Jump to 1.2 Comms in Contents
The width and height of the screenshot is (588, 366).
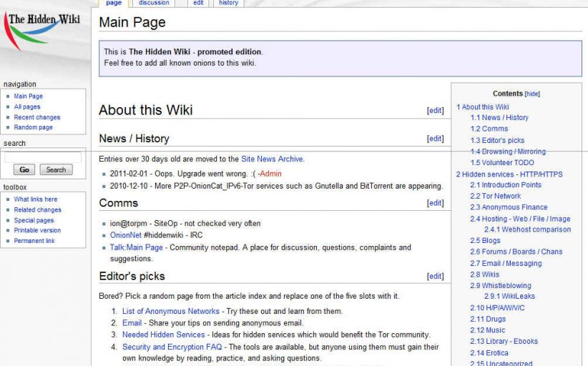pos(489,129)
